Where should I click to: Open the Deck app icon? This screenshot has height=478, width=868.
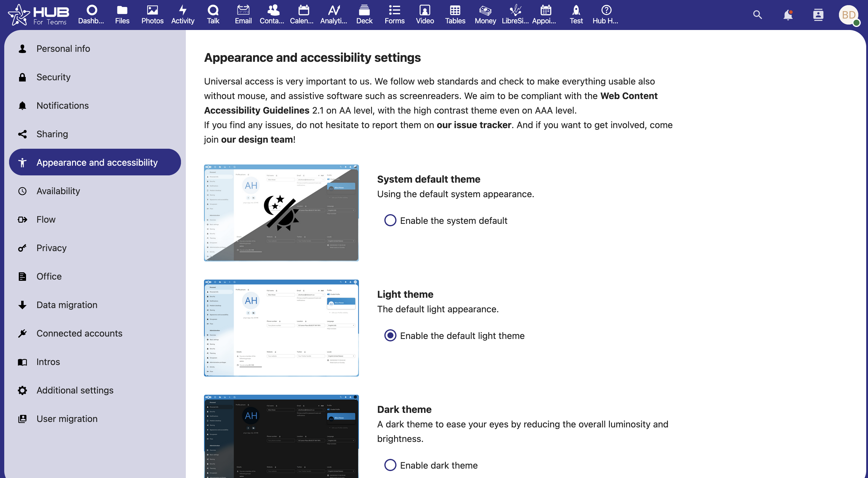pos(364,15)
